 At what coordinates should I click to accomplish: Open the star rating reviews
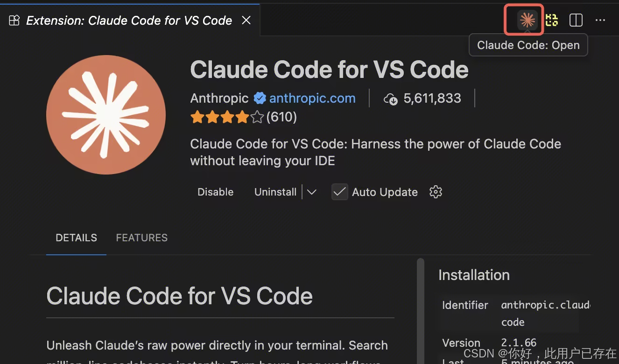227,117
